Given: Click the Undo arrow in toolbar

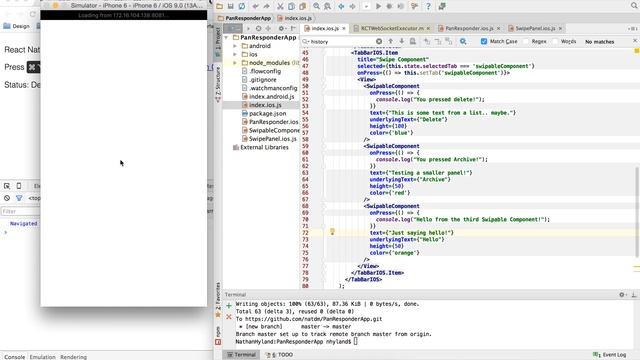Looking at the screenshot, I should click(256, 6).
